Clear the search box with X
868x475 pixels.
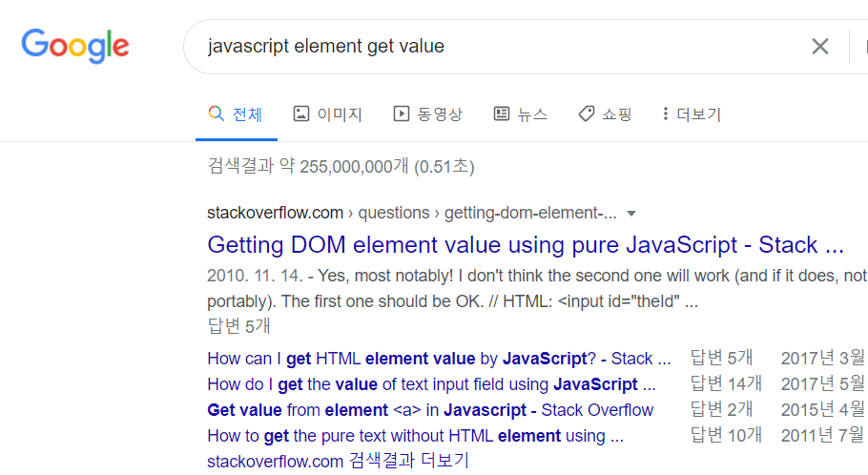(820, 47)
